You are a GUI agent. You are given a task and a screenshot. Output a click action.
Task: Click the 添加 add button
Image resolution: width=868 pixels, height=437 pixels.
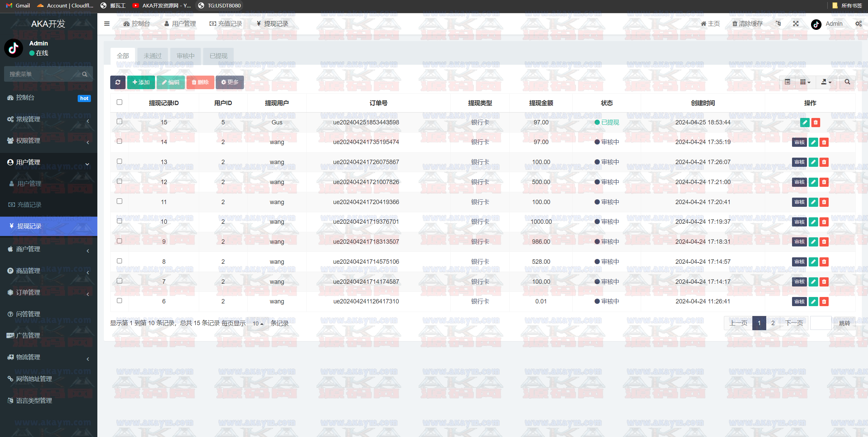141,82
